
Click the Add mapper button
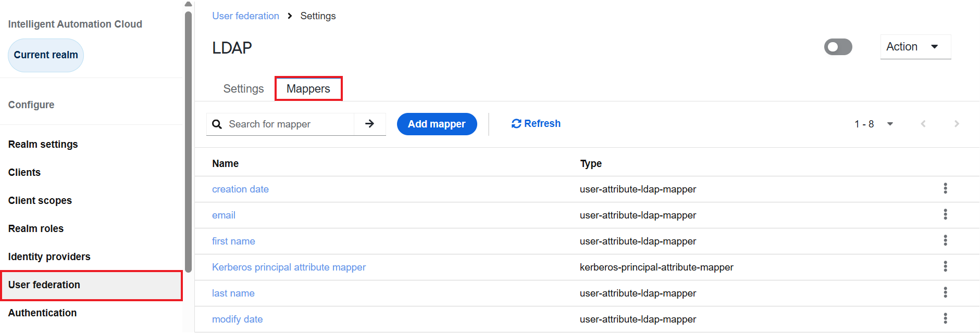437,124
